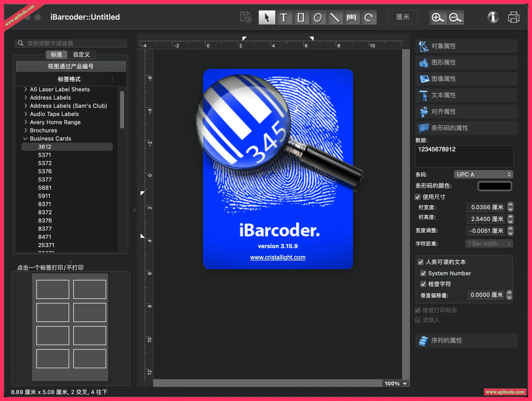Select label 5881
Viewport: 532px width, 401px height.
pos(45,188)
